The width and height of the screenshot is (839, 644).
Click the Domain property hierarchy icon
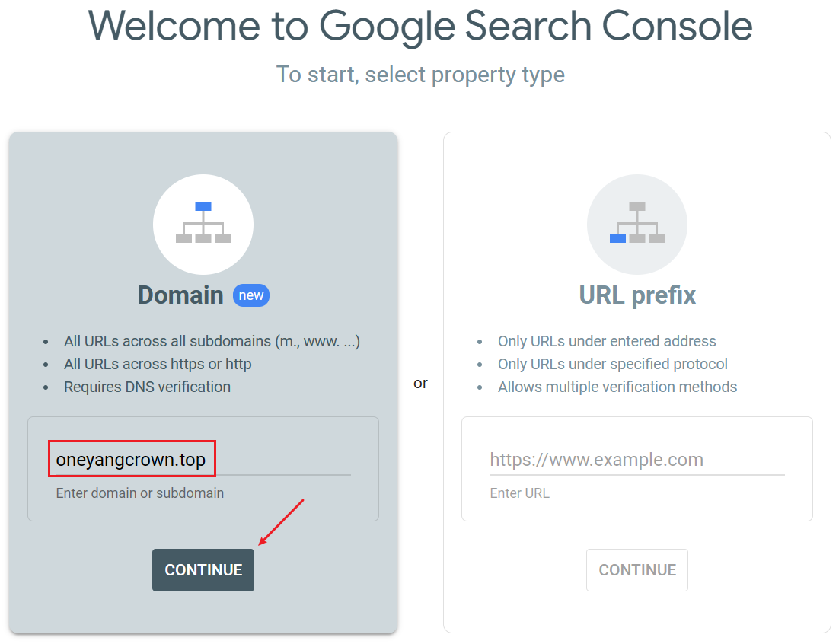click(203, 225)
